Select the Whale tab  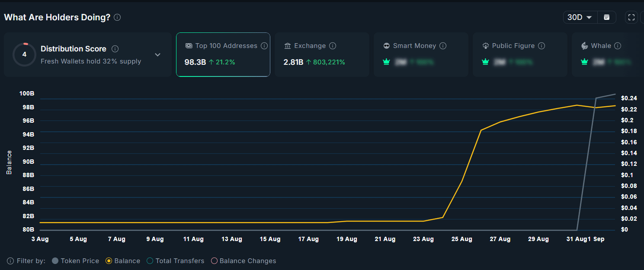pos(608,54)
